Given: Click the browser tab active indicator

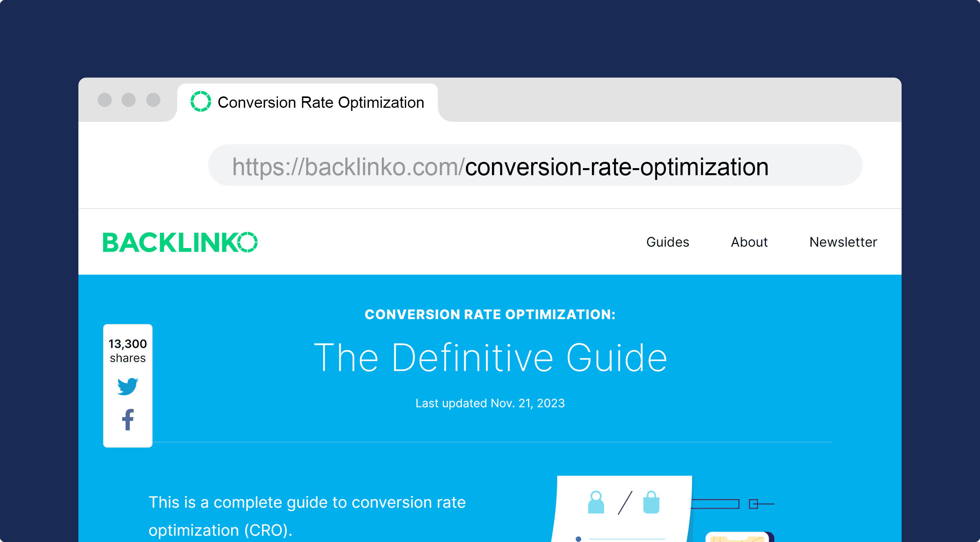Looking at the screenshot, I should pyautogui.click(x=202, y=102).
